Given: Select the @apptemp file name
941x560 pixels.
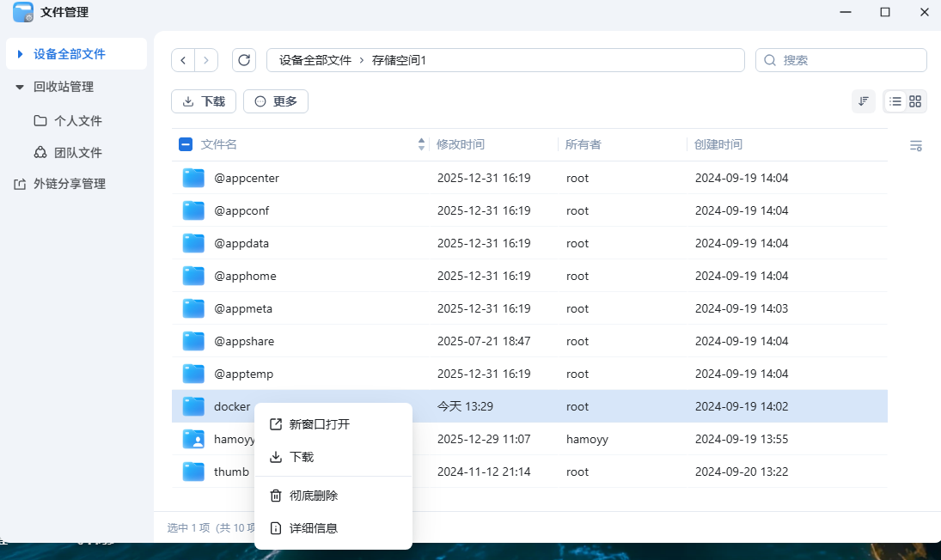Looking at the screenshot, I should point(244,374).
